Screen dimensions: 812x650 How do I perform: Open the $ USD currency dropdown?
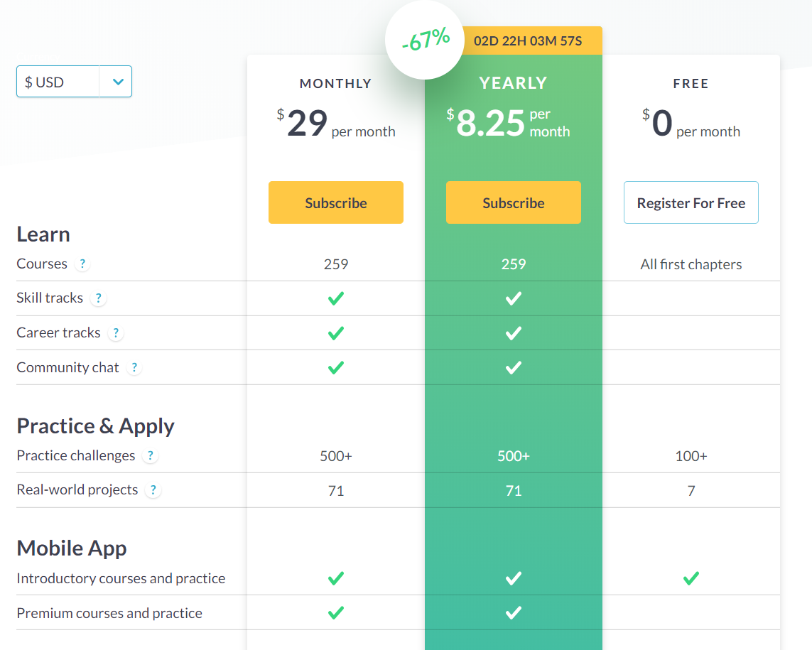[74, 81]
